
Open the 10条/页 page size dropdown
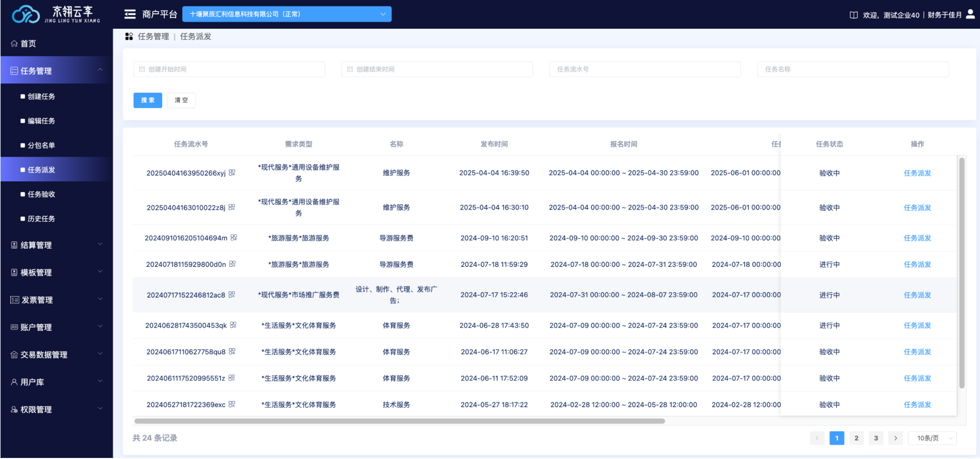(932, 438)
